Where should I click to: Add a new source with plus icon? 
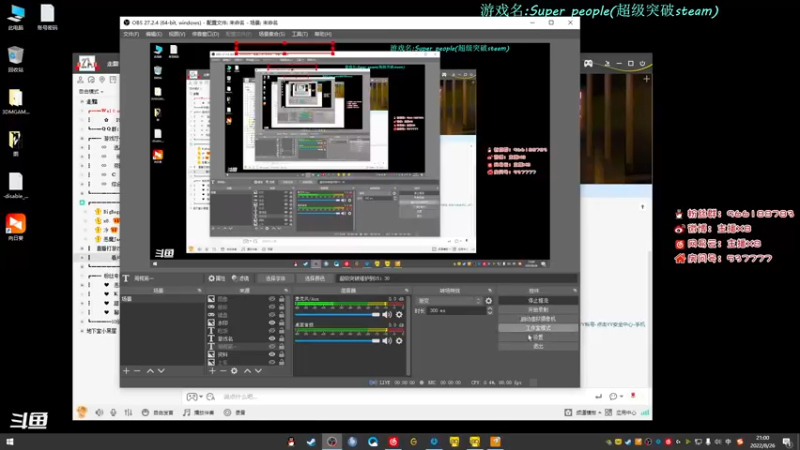[212, 371]
